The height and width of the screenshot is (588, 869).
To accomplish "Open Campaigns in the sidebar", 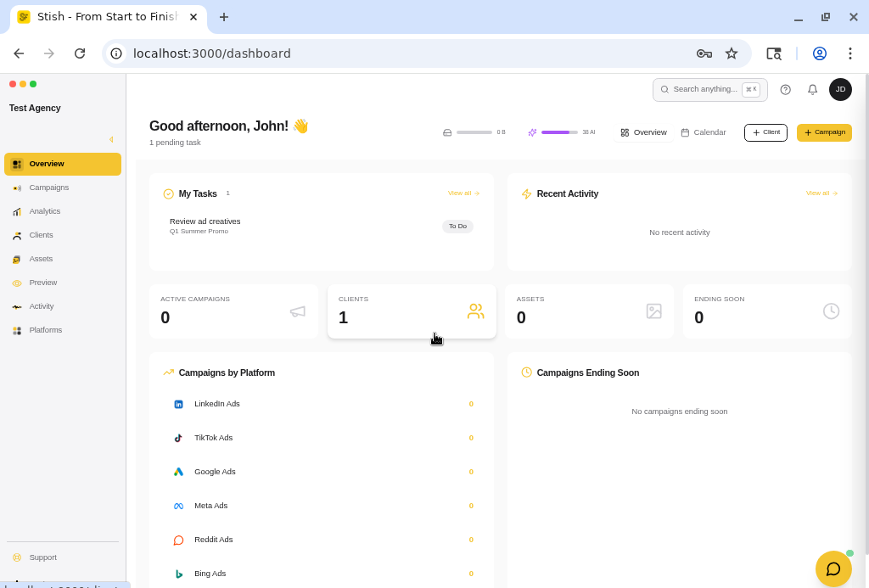I will [49, 188].
